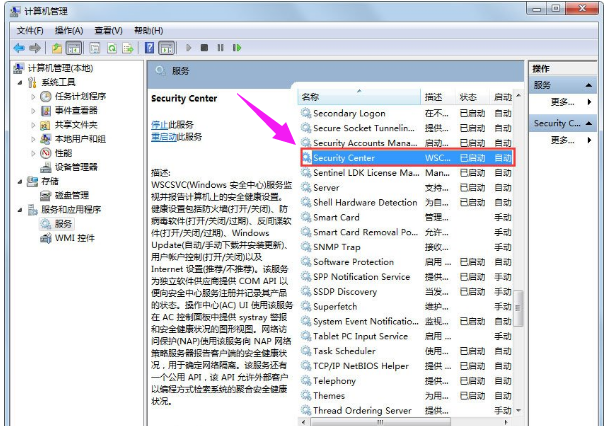The width and height of the screenshot is (605, 426).
Task: Expand the 任务计划程序 tree node
Action: (34, 97)
